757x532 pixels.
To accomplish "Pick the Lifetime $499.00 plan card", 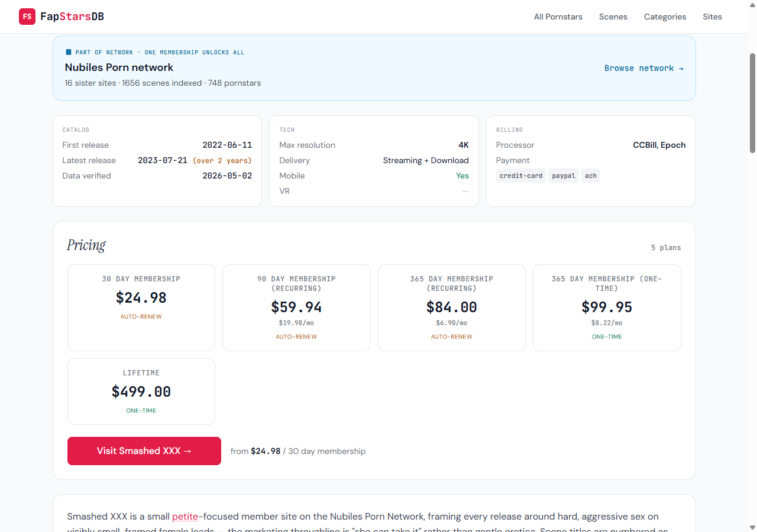I will 141,391.
